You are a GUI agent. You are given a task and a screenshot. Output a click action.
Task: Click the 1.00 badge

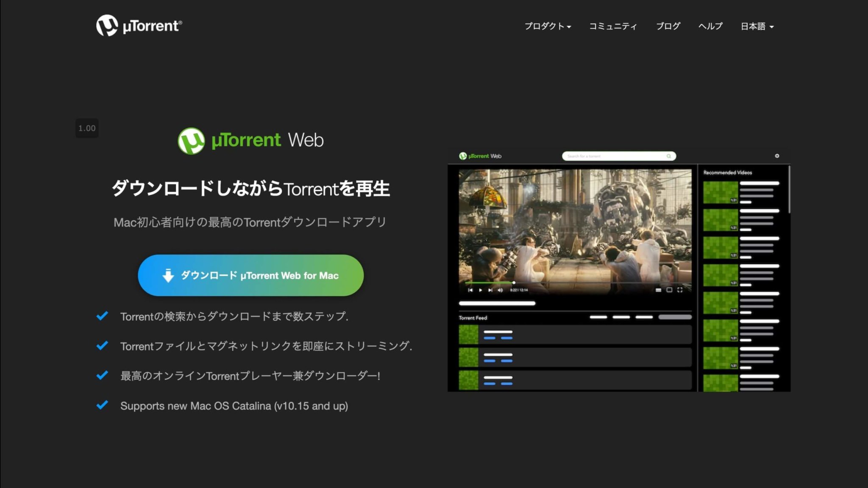87,128
